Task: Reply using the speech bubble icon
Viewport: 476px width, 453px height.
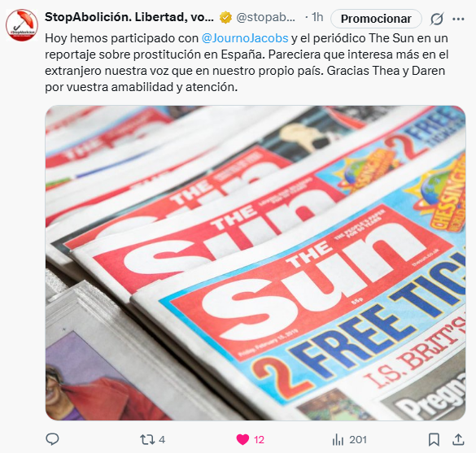Action: point(52,439)
